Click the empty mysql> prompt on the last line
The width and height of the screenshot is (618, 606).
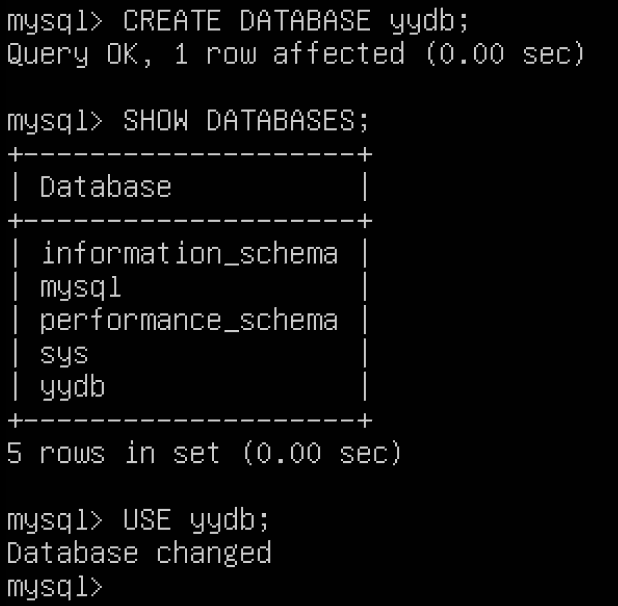(55, 586)
